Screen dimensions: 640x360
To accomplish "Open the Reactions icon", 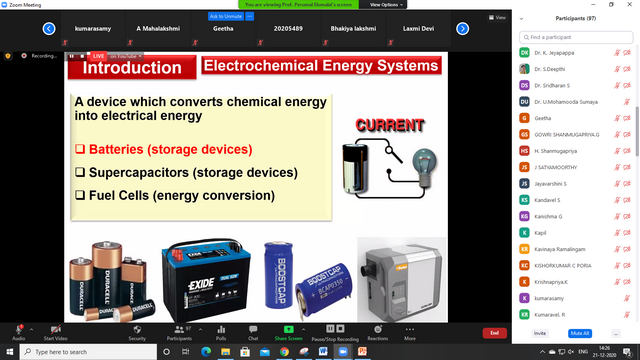I will (378, 329).
